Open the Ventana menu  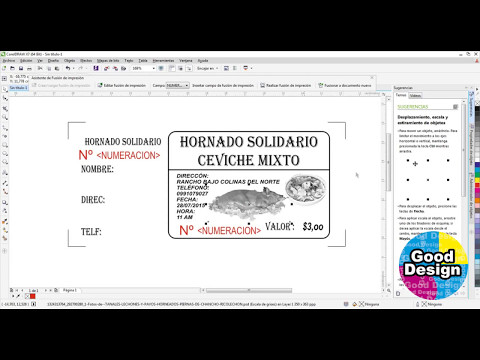pos(186,61)
